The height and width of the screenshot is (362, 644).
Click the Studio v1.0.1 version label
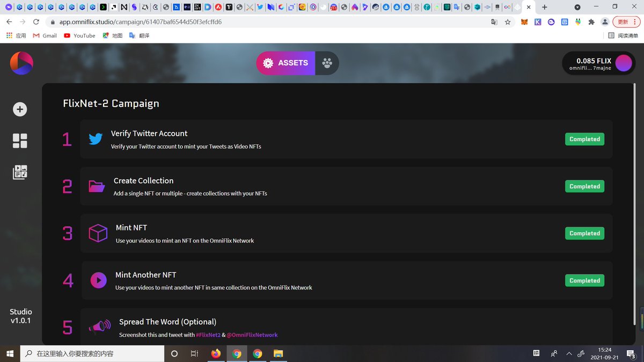21,316
